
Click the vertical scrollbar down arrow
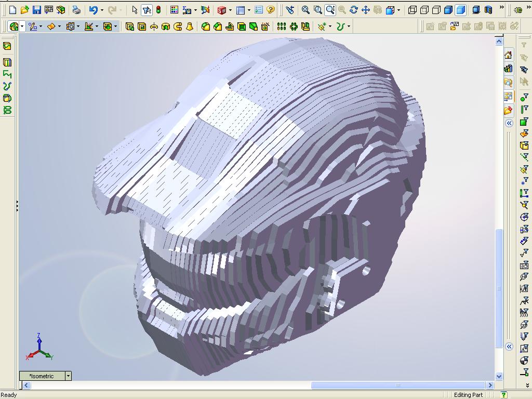[499, 376]
